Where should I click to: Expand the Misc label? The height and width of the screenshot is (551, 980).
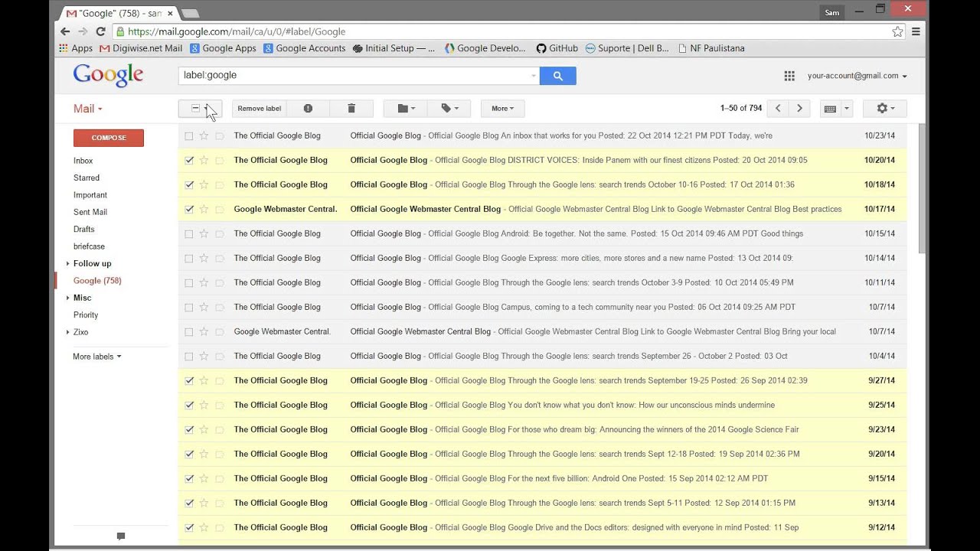(67, 298)
